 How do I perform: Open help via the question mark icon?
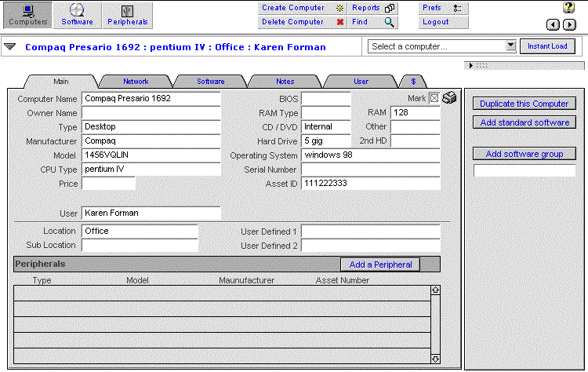click(568, 7)
